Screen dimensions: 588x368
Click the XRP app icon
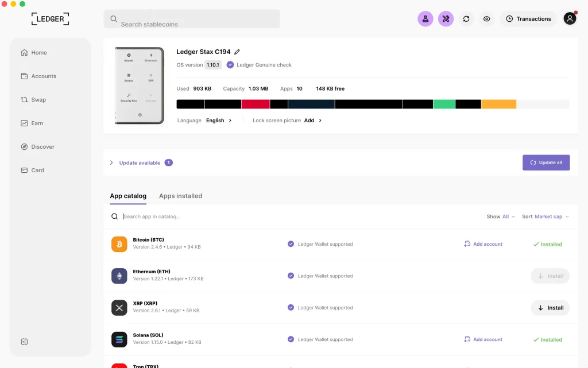[119, 308]
